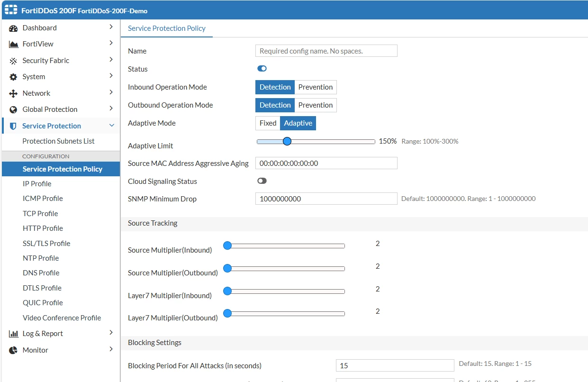
Task: Expand the Network menu chevron
Action: (x=111, y=92)
